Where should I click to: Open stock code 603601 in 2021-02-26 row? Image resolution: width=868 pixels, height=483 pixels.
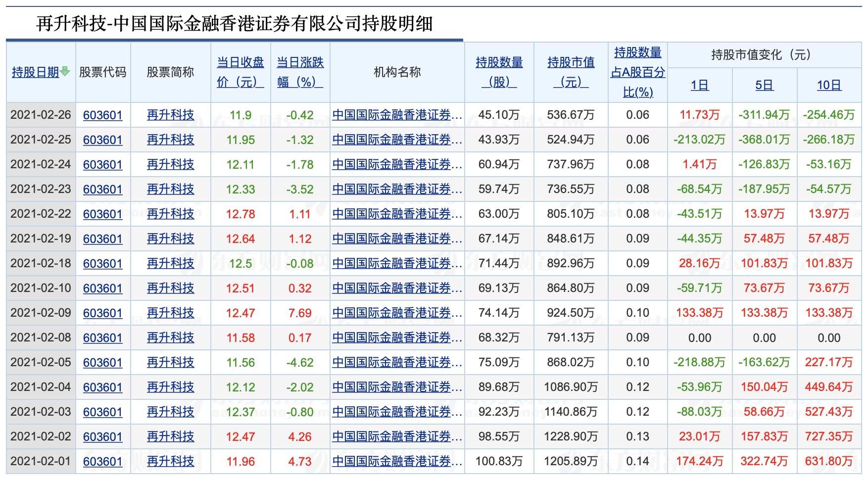tap(102, 115)
